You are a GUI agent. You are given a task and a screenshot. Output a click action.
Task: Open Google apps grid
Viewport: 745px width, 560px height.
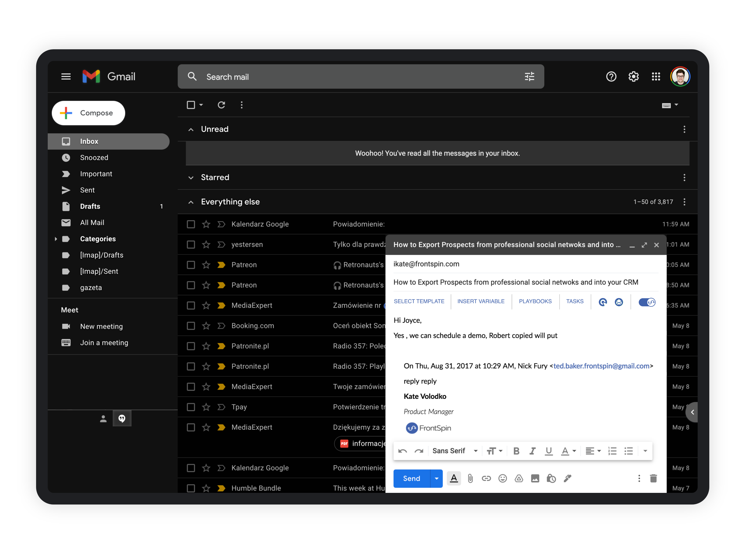[x=656, y=77]
